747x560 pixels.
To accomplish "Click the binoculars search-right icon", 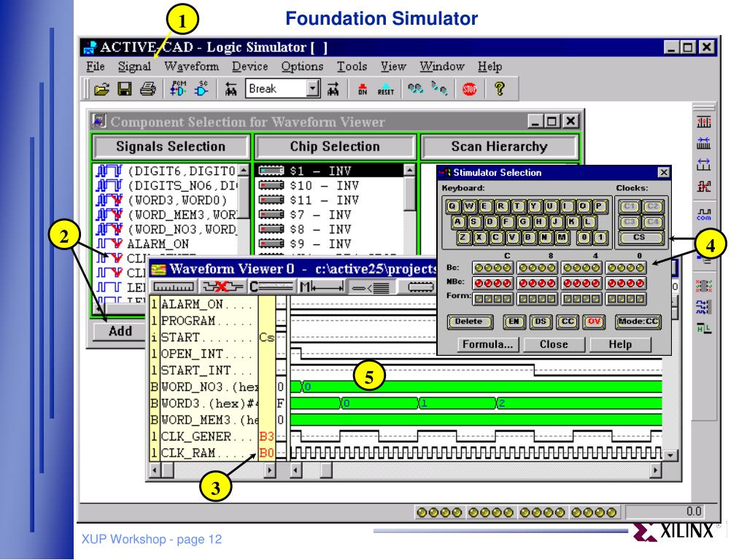I will tap(333, 89).
